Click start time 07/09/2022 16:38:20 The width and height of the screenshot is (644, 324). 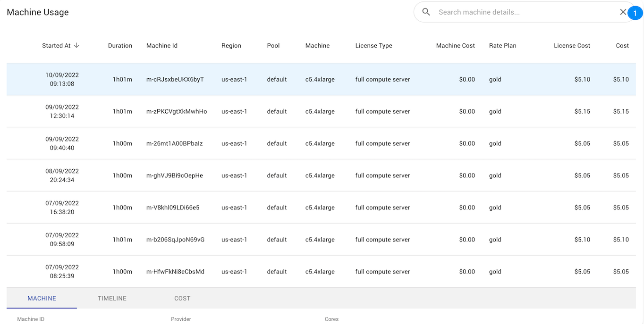pos(62,208)
